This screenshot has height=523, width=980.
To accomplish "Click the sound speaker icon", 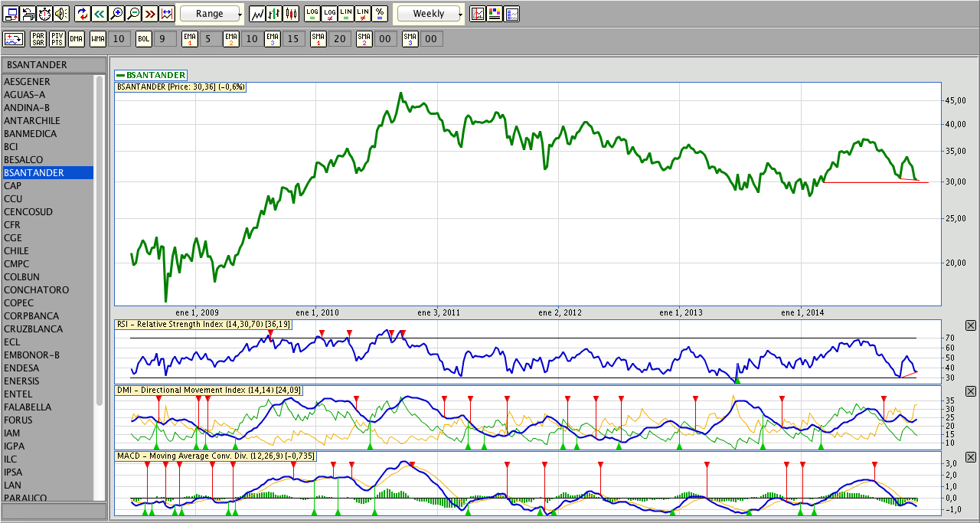I will [61, 14].
